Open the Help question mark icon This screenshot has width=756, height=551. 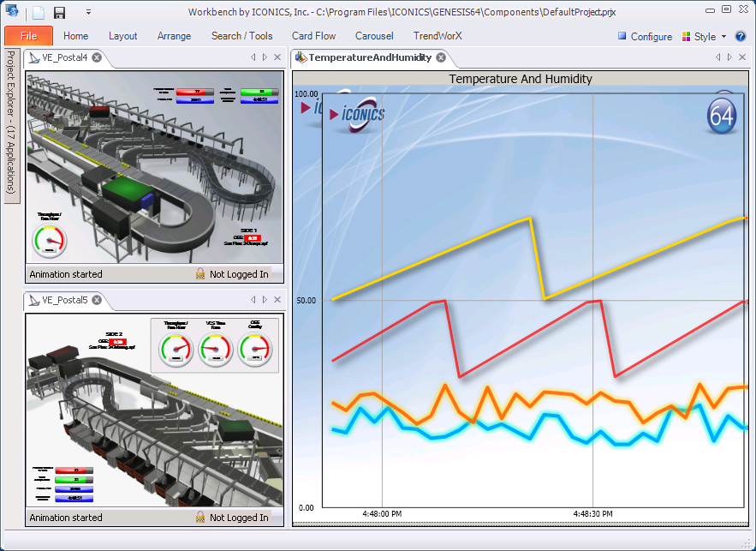tap(741, 36)
